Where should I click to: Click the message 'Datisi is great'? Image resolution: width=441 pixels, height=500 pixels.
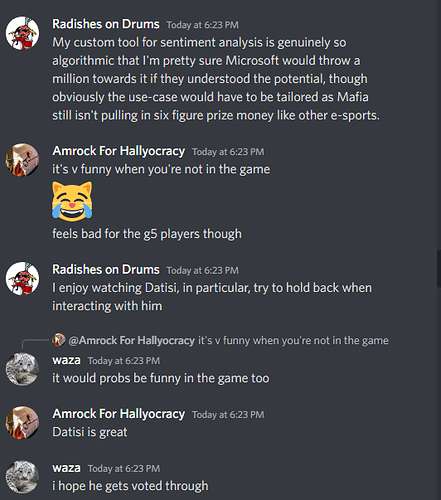[90, 432]
